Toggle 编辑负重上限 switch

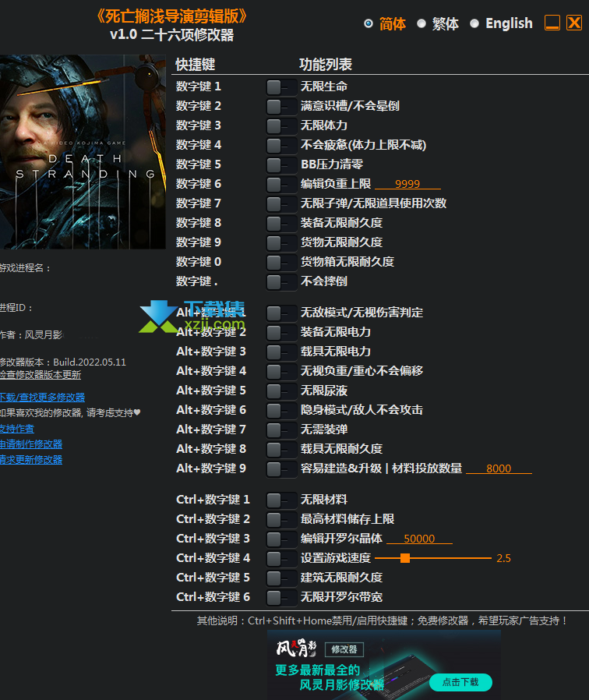281,185
